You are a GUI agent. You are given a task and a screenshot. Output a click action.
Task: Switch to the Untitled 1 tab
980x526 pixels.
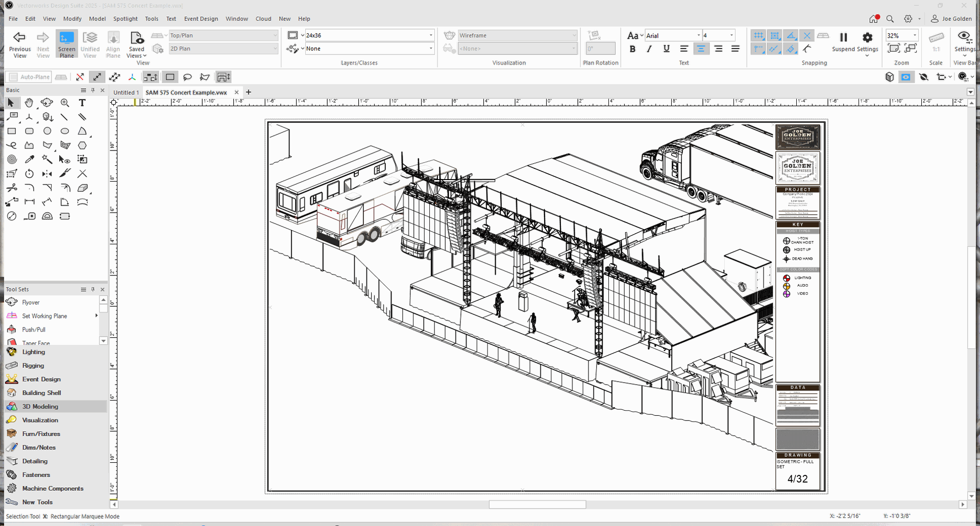(126, 92)
